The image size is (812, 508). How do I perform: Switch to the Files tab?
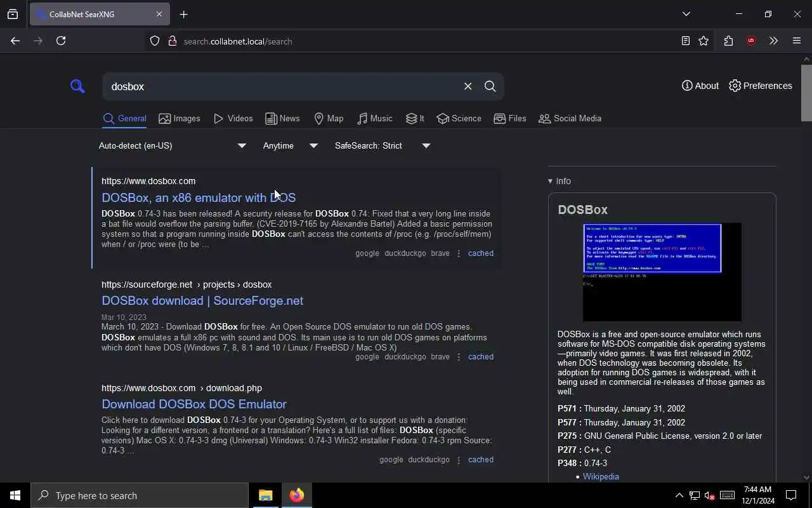coord(510,119)
